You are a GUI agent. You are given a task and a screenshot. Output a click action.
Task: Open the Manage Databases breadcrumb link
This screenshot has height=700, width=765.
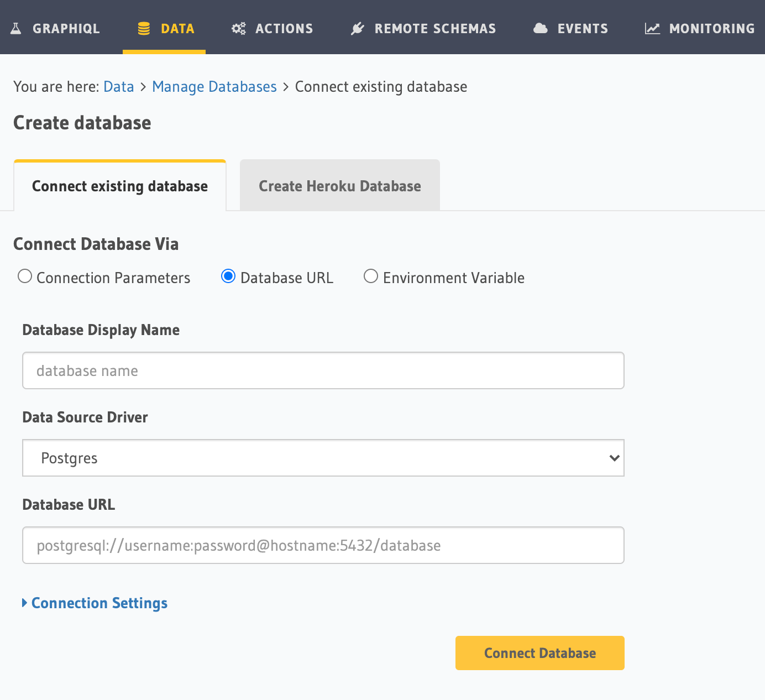pyautogui.click(x=214, y=86)
